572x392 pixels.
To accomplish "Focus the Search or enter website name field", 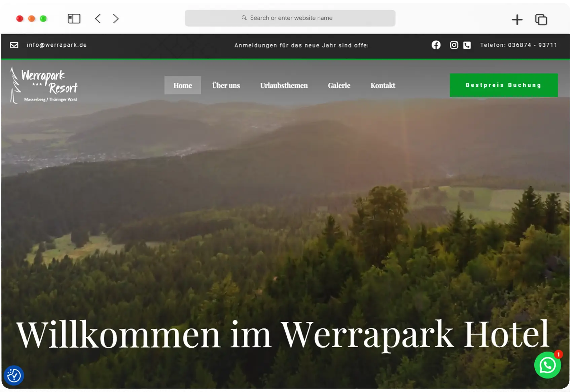I will (x=290, y=18).
